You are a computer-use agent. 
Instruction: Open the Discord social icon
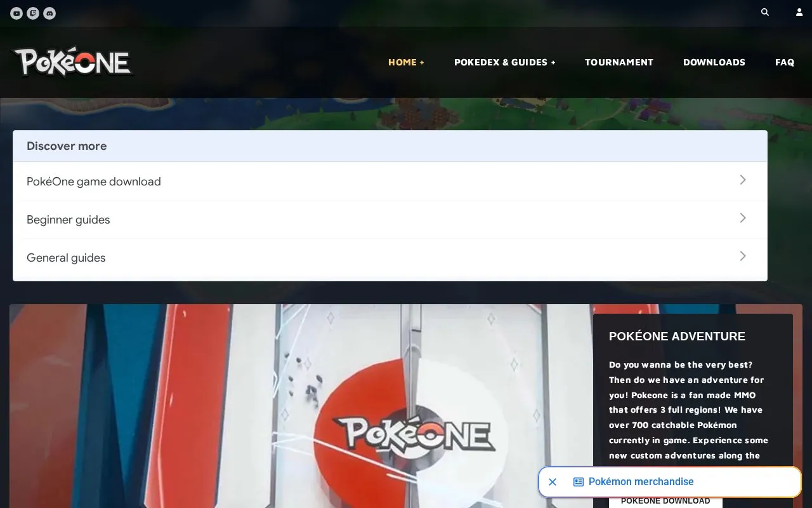(x=49, y=13)
